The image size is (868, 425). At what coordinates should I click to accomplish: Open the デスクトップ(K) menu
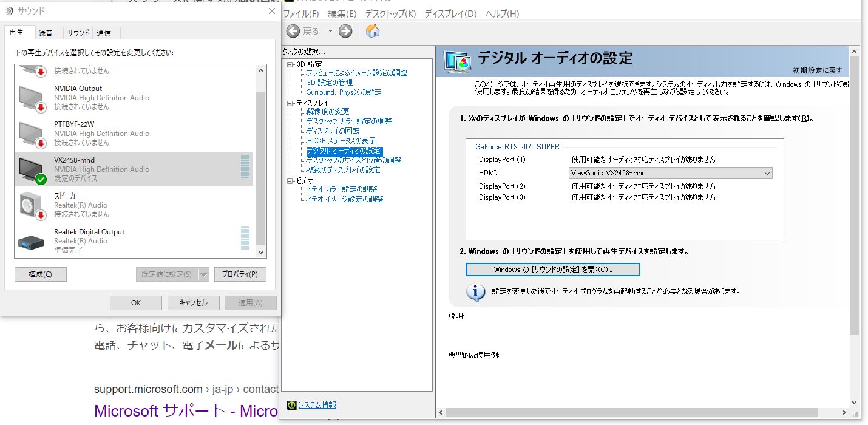(x=390, y=13)
